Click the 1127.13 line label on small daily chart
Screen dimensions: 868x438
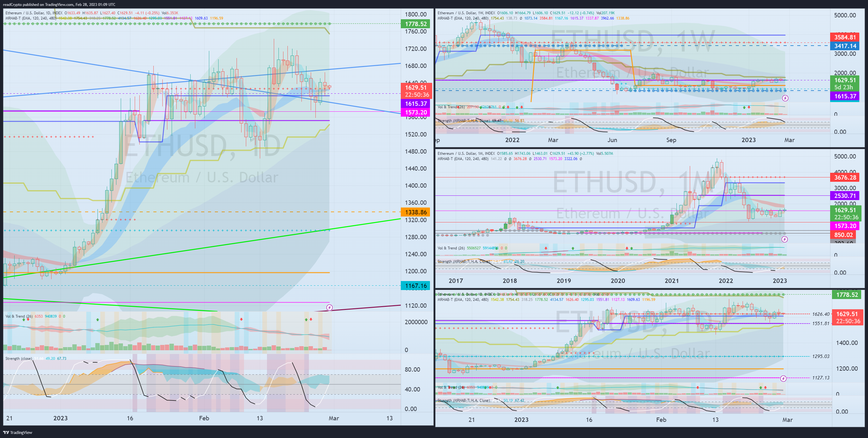pos(821,378)
